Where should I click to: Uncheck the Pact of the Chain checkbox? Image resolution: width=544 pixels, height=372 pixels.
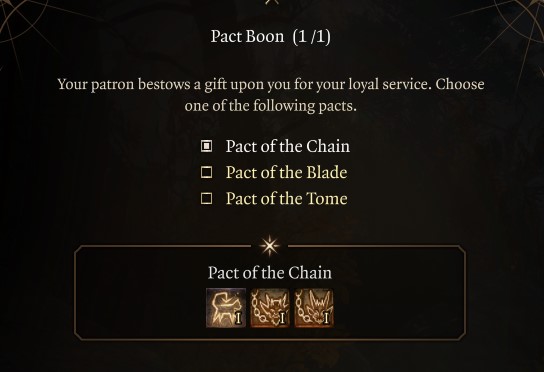[207, 146]
